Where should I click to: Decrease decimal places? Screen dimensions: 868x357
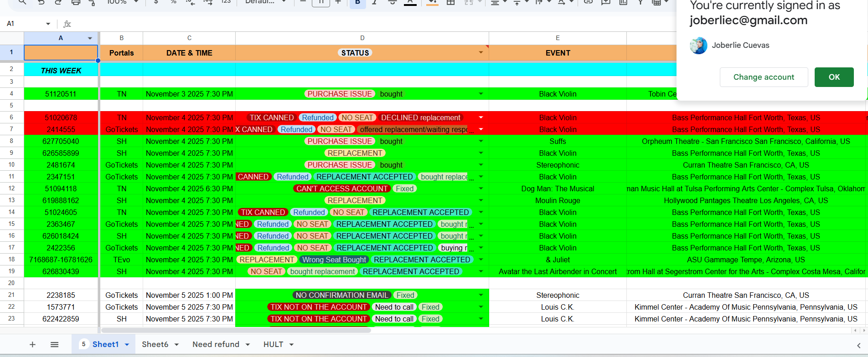tap(191, 2)
